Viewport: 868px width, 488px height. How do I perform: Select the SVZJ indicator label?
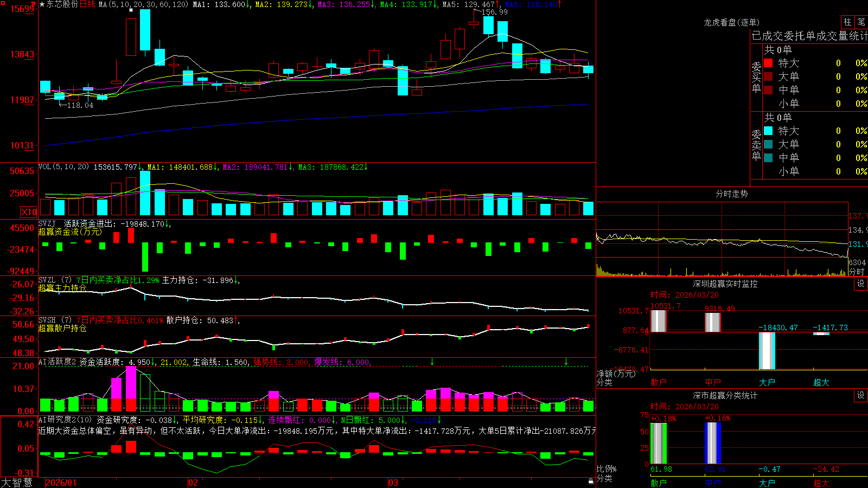tap(47, 223)
